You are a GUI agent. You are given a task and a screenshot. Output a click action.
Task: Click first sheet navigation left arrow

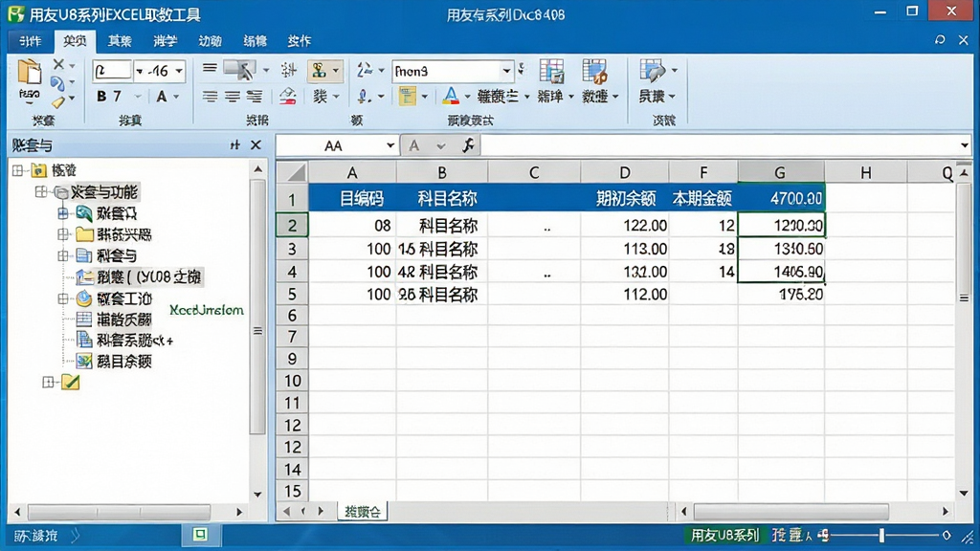pos(286,512)
